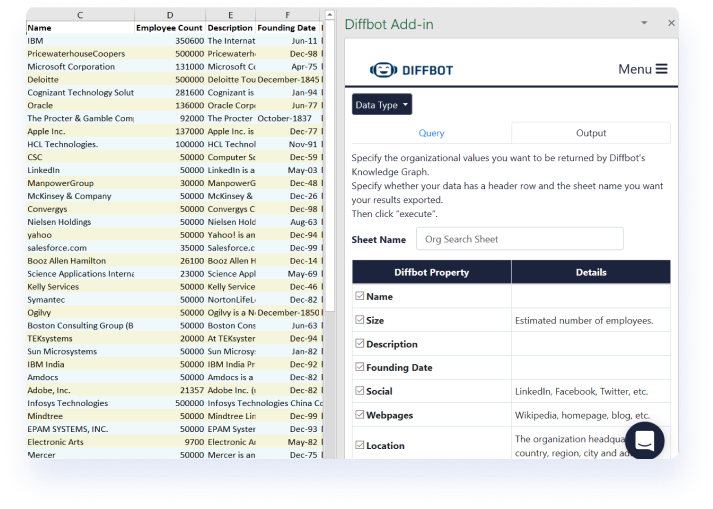The image size is (713, 509).
Task: Toggle the Size property checkbox
Action: 360,320
